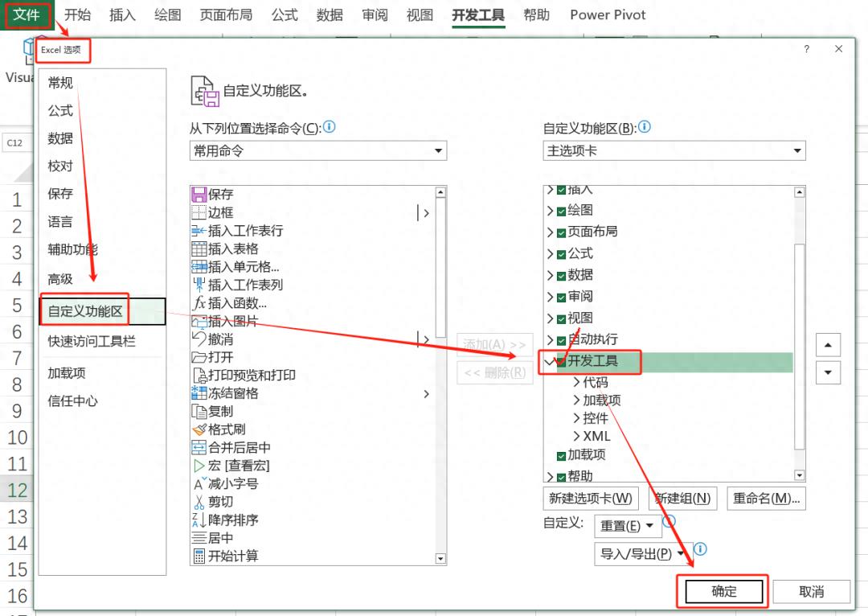Click the 居中 alignment command icon
868x616 pixels.
(199, 538)
